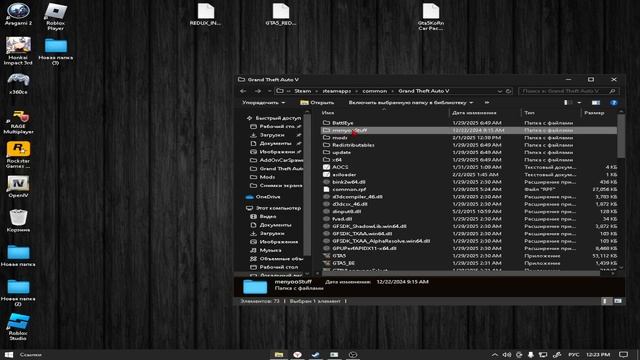Viewport: 640px width, 360px height.
Task: Switch to large icons view in status bar
Action: pyautogui.click(x=618, y=301)
